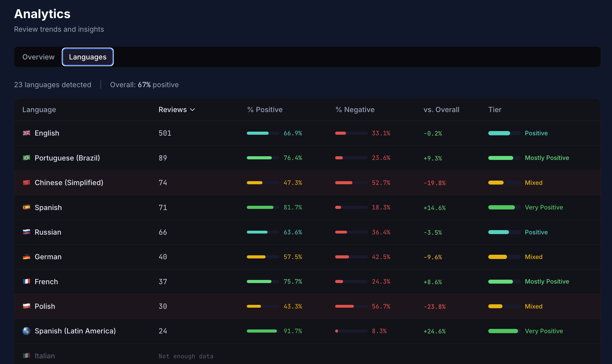This screenshot has height=364, width=612.
Task: Click the French flag icon
Action: (27, 281)
